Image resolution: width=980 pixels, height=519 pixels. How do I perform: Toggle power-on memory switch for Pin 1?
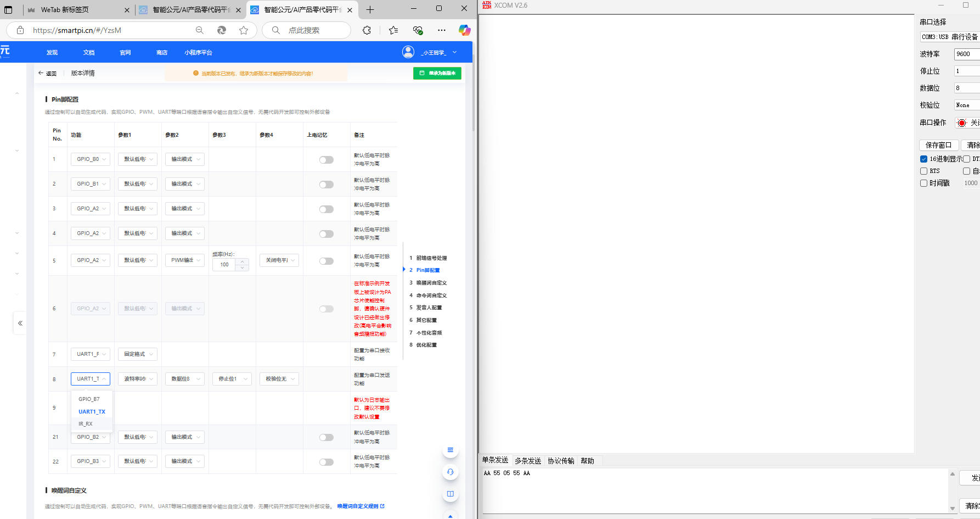[x=326, y=160]
